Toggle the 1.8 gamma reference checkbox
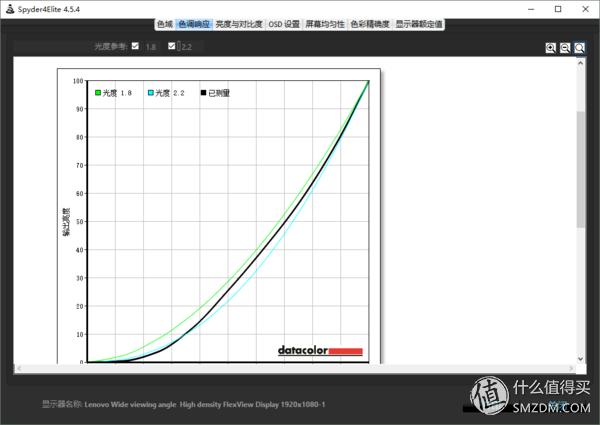Image resolution: width=600 pixels, height=425 pixels. tap(136, 46)
